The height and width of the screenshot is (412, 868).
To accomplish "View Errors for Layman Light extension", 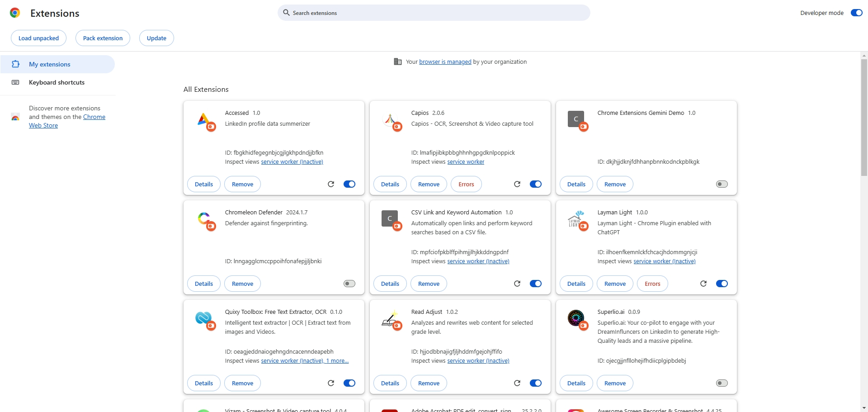I will pos(652,284).
